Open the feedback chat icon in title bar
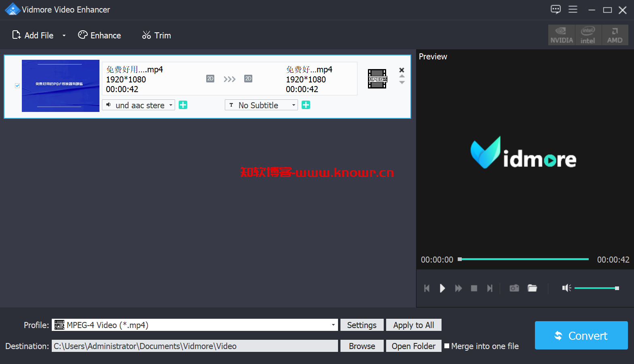The width and height of the screenshot is (634, 364). (556, 9)
